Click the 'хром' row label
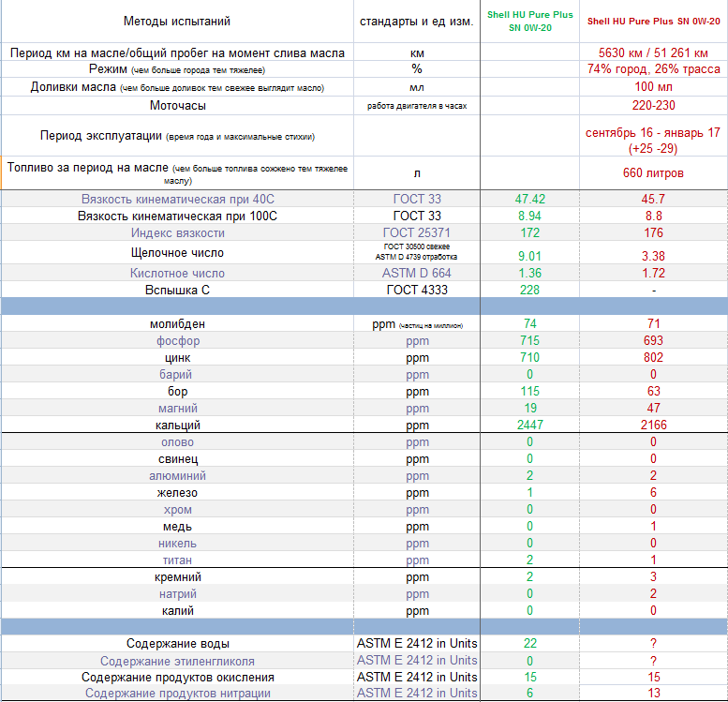Image resolution: width=728 pixels, height=702 pixels. [x=177, y=510]
